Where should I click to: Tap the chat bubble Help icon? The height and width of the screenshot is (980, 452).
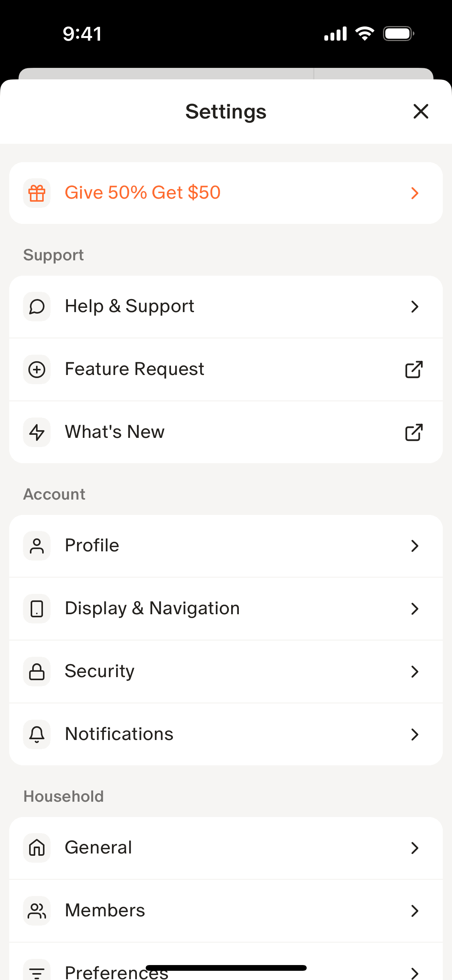[37, 307]
